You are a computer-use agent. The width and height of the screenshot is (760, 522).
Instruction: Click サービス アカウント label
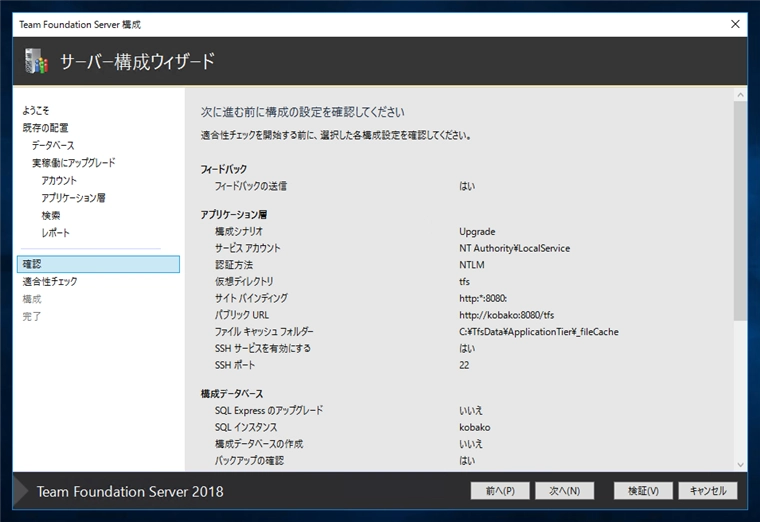pos(248,248)
